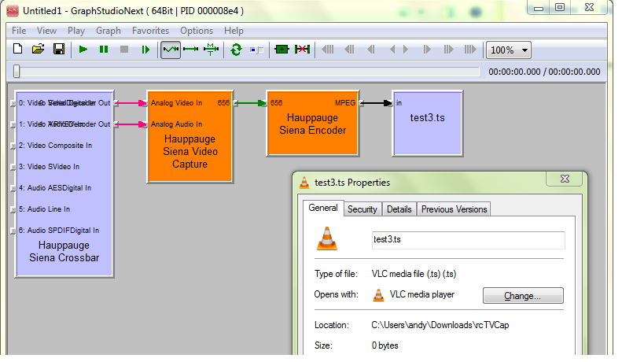Maximize the GraphStudioNext window

(x=559, y=7)
